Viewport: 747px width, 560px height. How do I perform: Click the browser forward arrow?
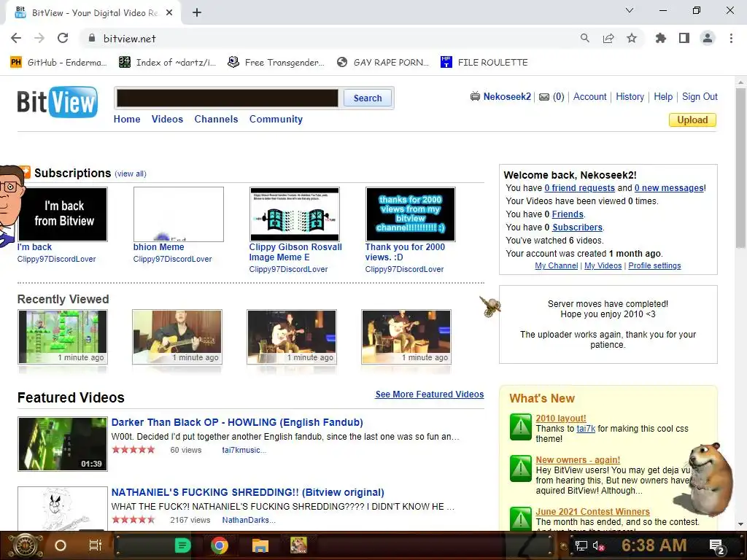pyautogui.click(x=39, y=39)
